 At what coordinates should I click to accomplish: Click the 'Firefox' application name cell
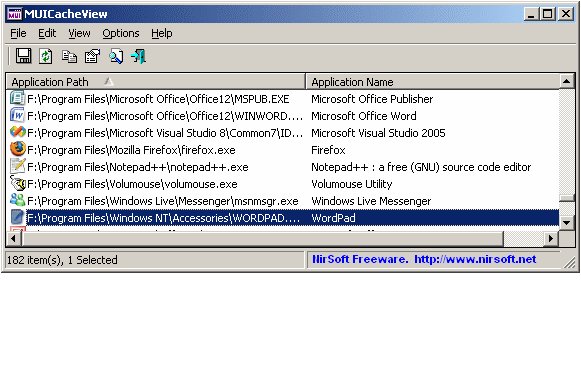point(328,150)
